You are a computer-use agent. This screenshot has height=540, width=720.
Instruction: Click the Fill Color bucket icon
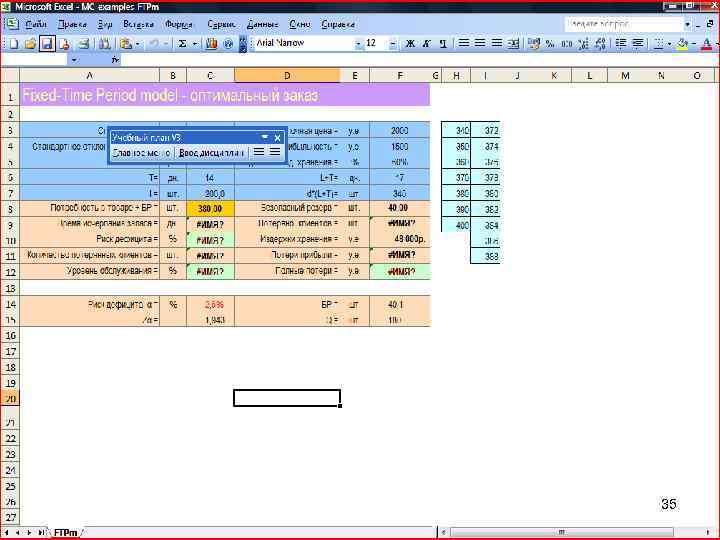(x=682, y=44)
